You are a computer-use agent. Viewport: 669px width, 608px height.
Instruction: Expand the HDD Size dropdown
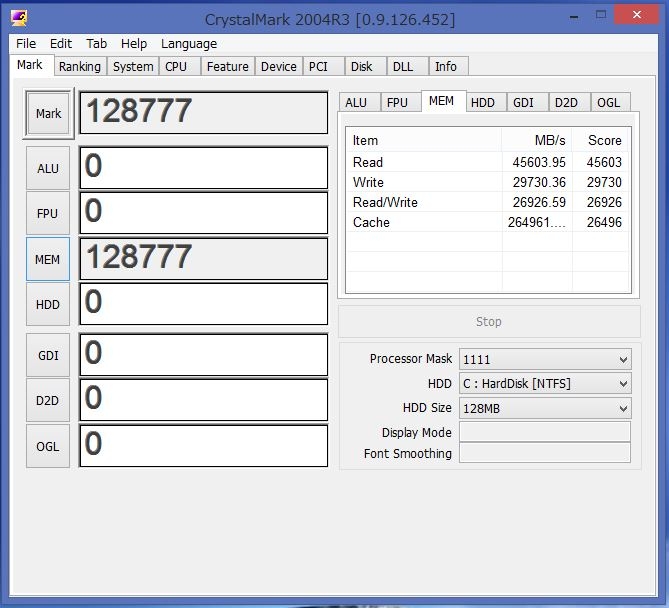click(x=544, y=408)
